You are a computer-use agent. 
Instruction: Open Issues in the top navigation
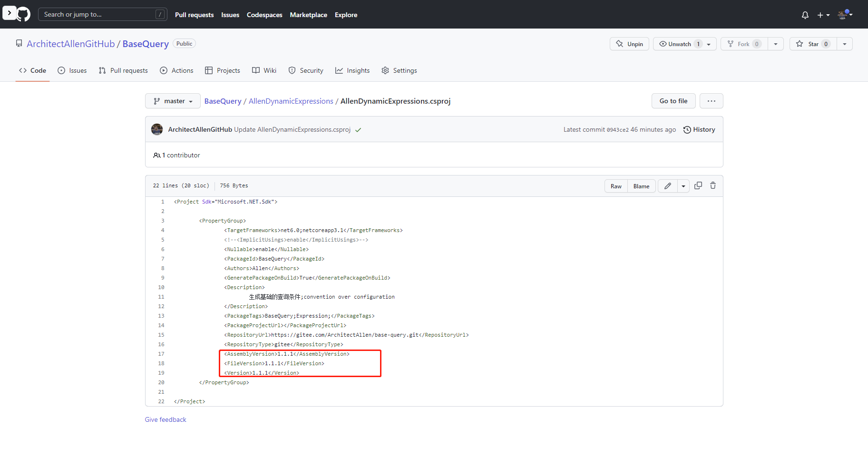point(230,15)
